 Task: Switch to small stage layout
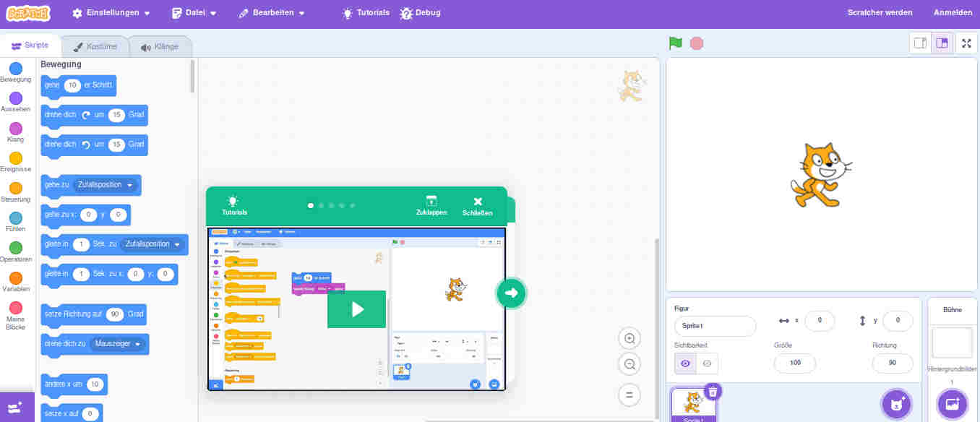pyautogui.click(x=921, y=43)
